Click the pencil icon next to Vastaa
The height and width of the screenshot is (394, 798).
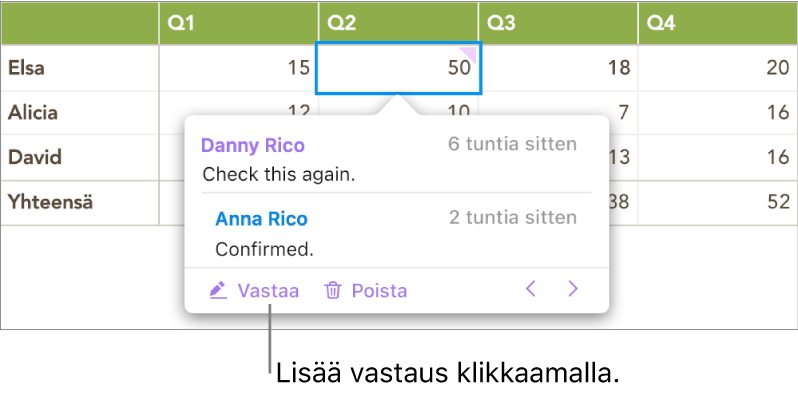coord(218,291)
